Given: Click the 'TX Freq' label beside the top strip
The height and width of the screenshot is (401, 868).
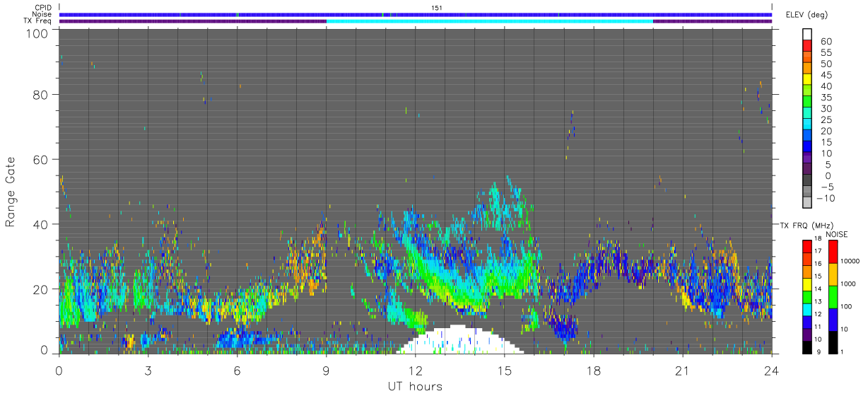Looking at the screenshot, I should pos(39,21).
